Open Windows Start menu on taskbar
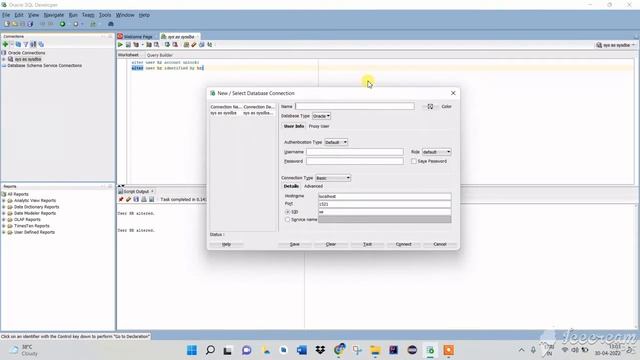 (x=192, y=350)
